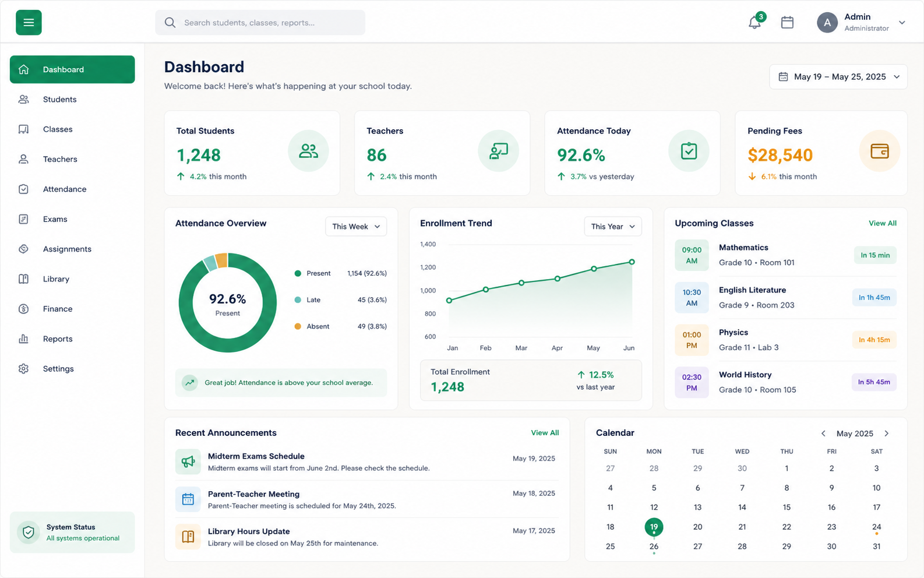Screen dimensions: 924x578
Task: Click the green hamburger menu button
Action: [29, 23]
